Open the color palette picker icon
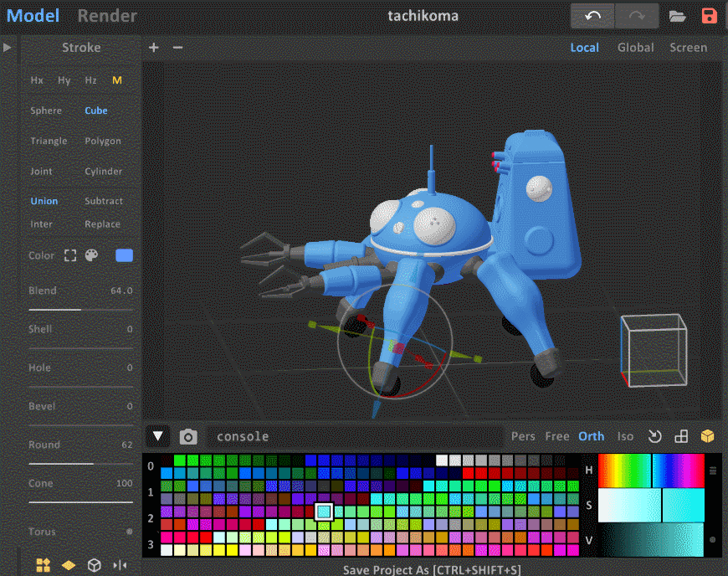 coord(92,255)
